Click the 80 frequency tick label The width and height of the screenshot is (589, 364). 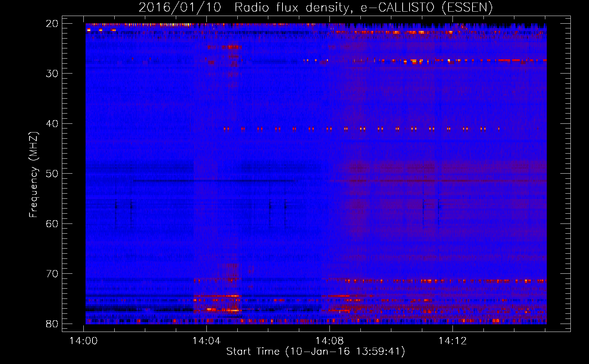[52, 324]
